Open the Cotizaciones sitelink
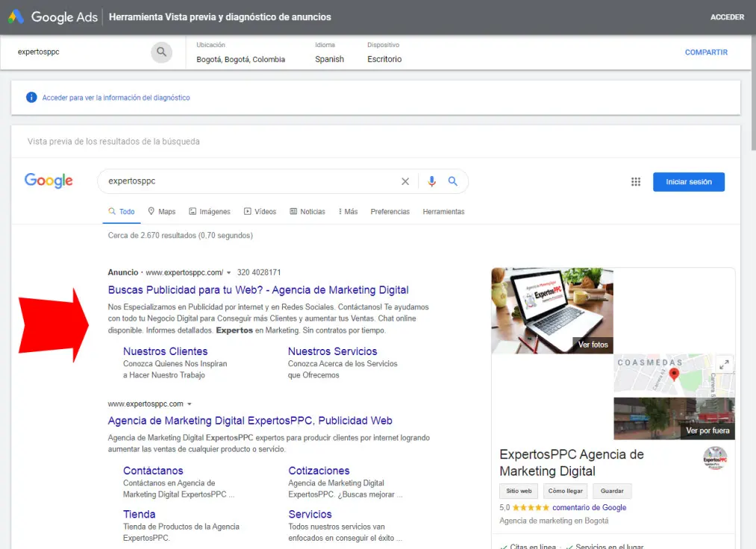Image resolution: width=756 pixels, height=549 pixels. 319,471
